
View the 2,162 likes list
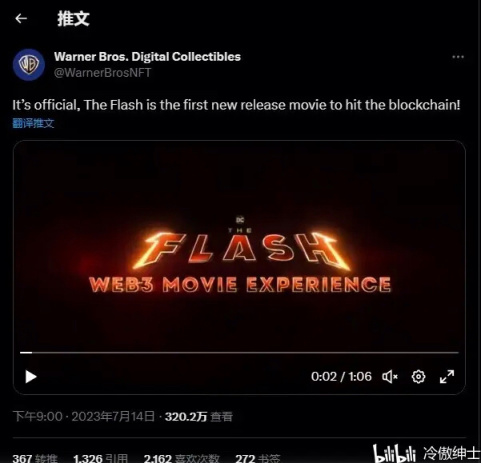[181, 458]
